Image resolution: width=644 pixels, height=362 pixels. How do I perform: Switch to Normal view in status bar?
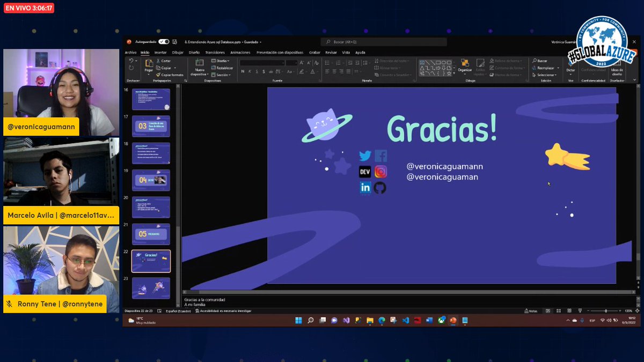click(548, 311)
